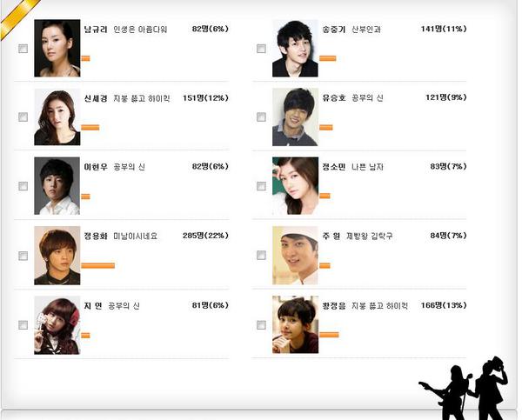Open 남규리's profile photo
The width and height of the screenshot is (522, 420).
[x=57, y=48]
